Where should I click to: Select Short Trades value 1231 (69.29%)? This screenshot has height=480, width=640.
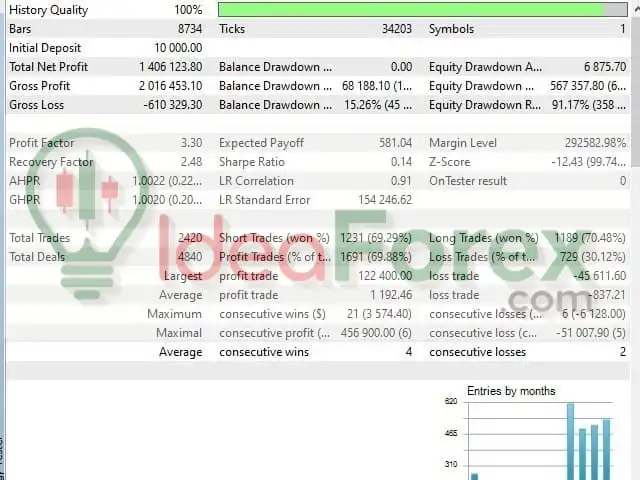tap(376, 238)
